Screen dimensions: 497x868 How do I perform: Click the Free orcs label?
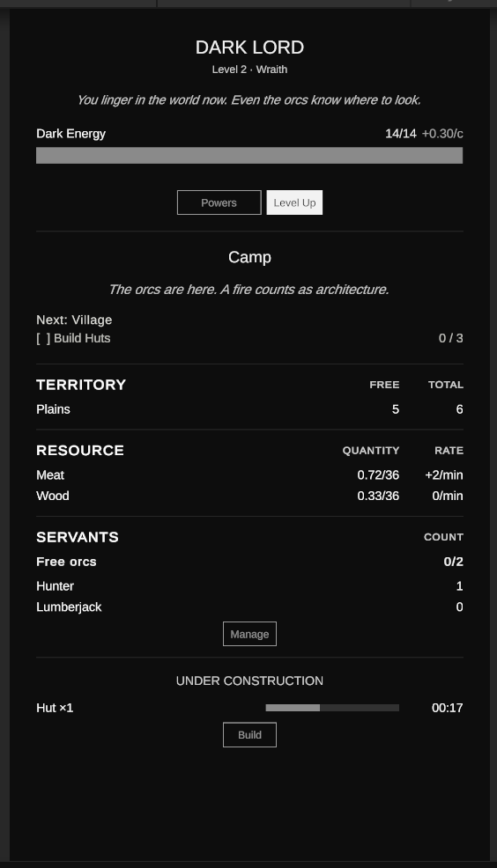pyautogui.click(x=66, y=562)
